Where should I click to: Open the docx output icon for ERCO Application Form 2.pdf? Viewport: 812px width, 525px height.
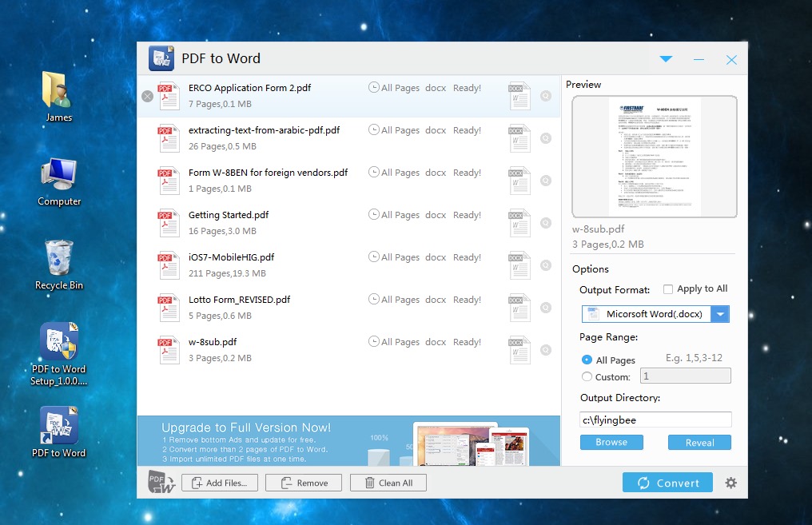(x=519, y=96)
